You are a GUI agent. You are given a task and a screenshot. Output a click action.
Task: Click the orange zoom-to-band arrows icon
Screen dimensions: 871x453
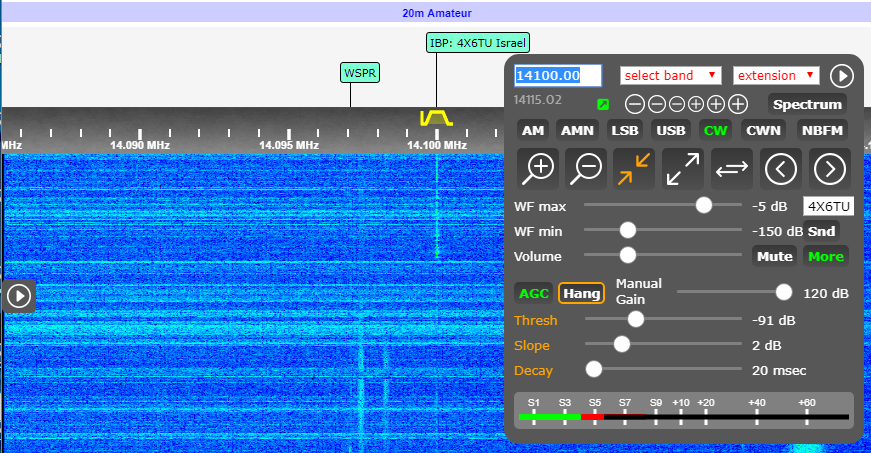(636, 168)
